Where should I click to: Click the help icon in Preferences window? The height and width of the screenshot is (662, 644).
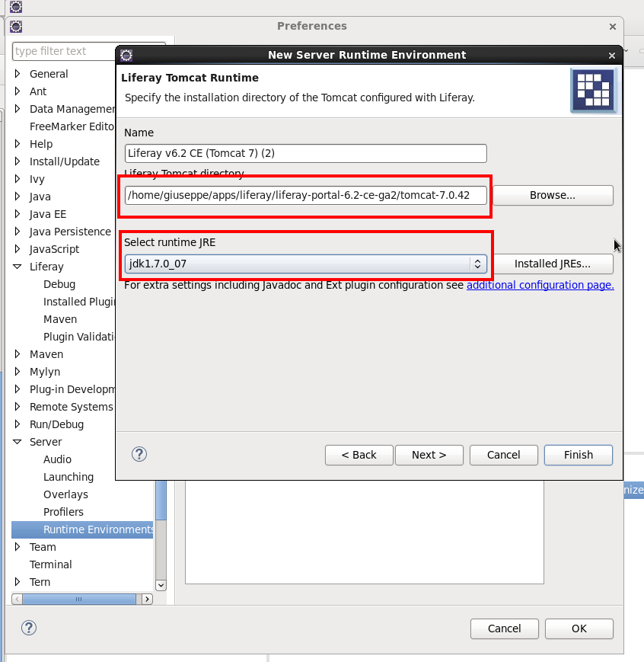point(29,628)
